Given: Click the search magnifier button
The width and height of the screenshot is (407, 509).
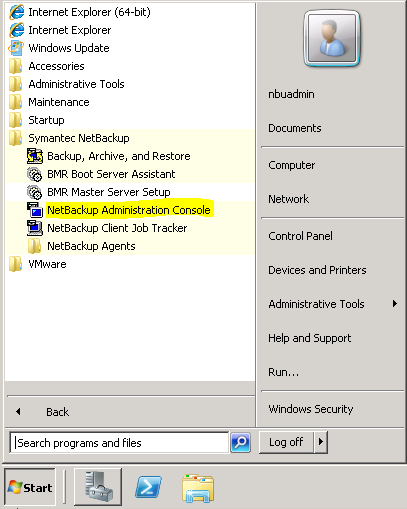Looking at the screenshot, I should [x=240, y=442].
